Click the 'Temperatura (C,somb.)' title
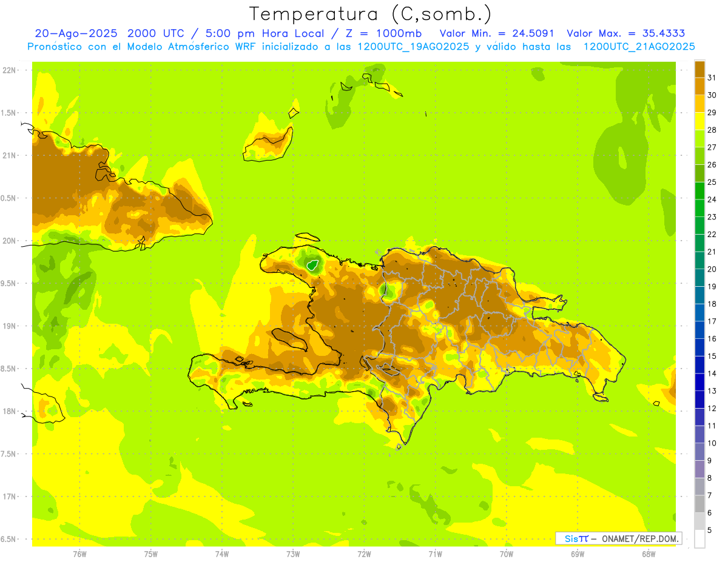 [x=371, y=14]
